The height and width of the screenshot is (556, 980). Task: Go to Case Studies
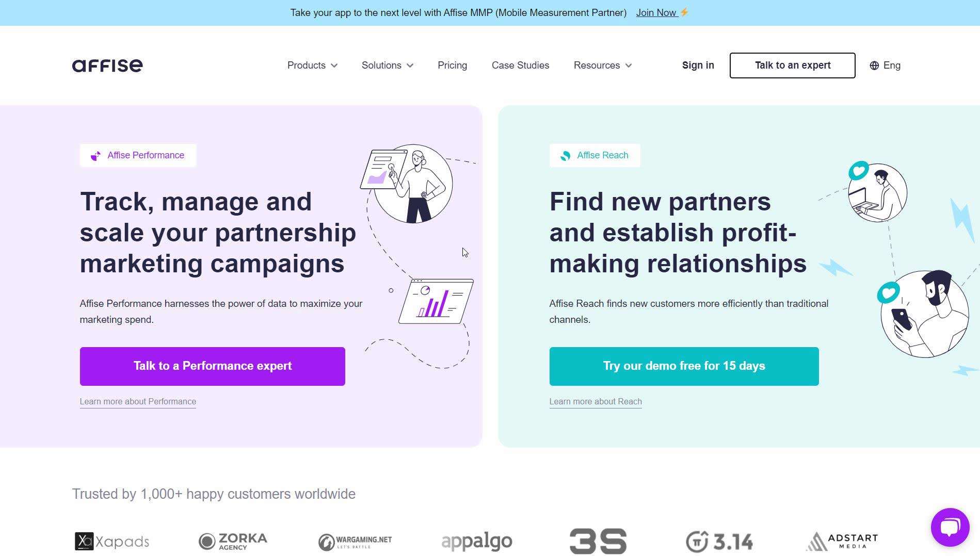520,66
